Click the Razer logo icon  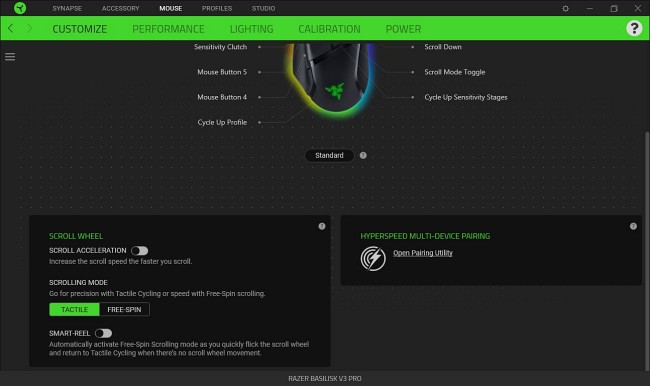pos(19,8)
